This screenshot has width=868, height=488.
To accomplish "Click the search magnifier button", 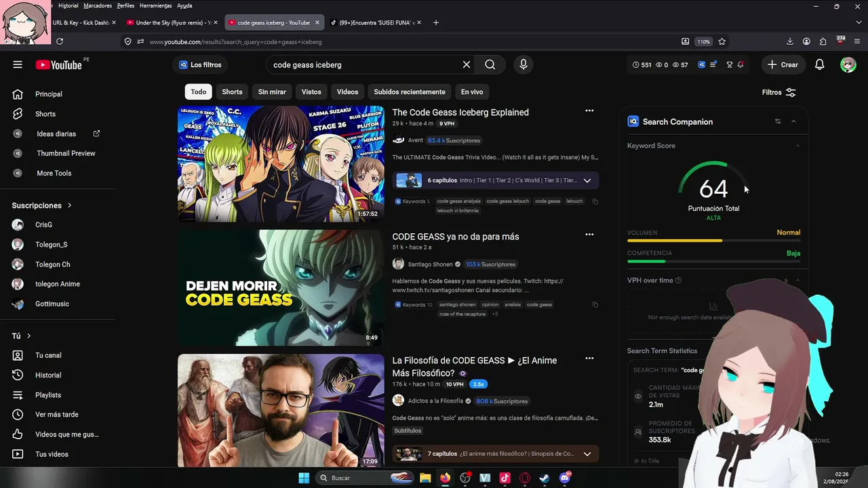I will (x=490, y=65).
